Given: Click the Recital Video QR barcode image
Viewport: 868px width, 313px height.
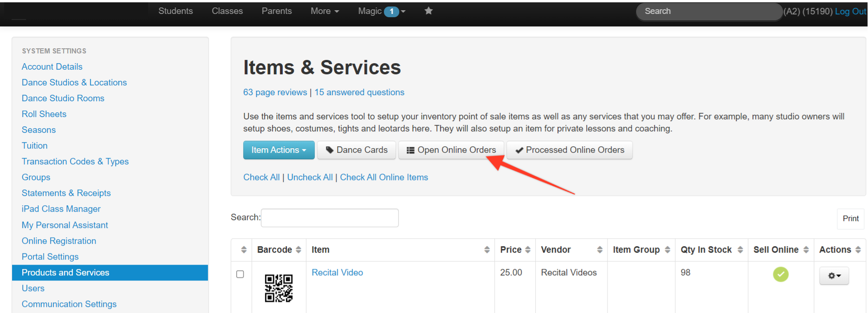Looking at the screenshot, I should [x=279, y=288].
